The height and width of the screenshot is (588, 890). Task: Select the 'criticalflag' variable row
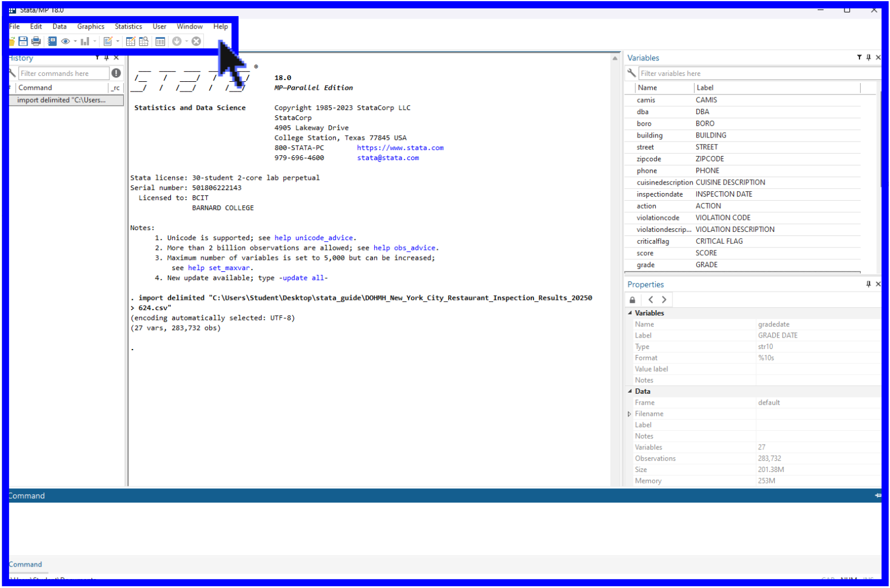click(743, 241)
